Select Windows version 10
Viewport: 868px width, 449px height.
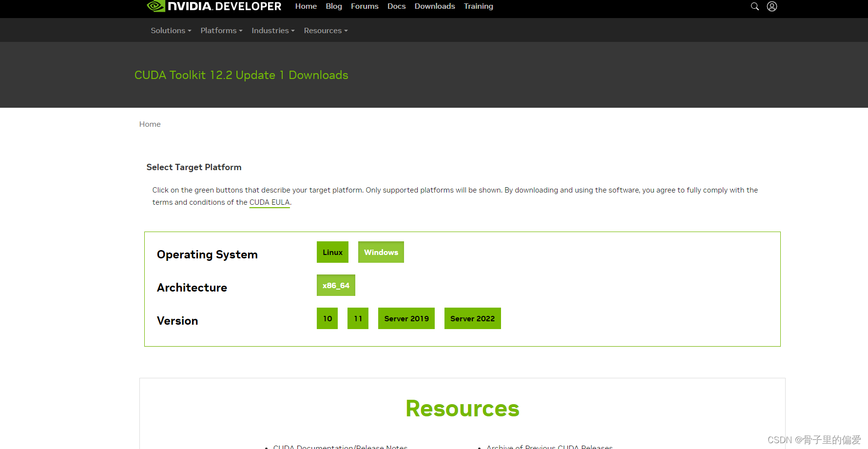click(x=327, y=318)
